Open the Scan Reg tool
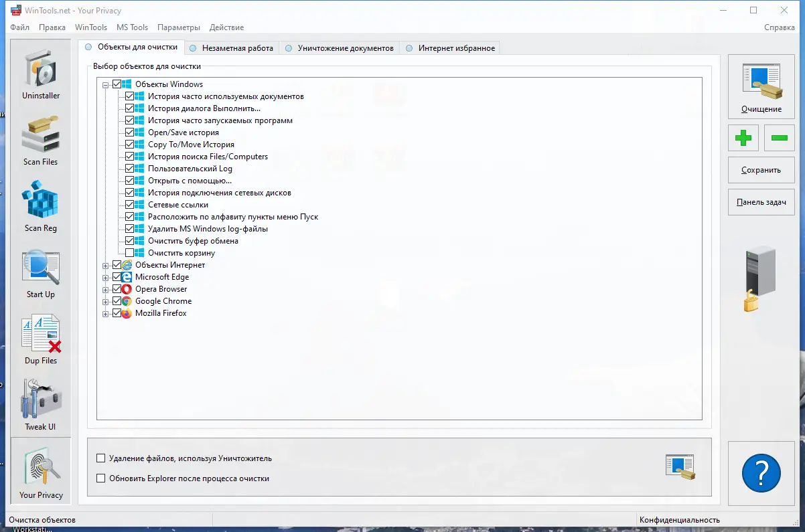The image size is (805, 532). click(x=41, y=205)
